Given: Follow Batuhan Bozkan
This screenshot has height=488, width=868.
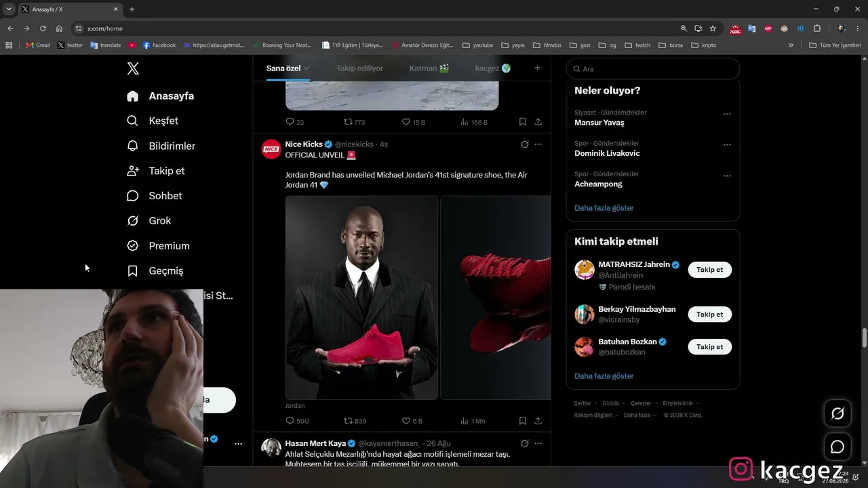Looking at the screenshot, I should point(709,347).
